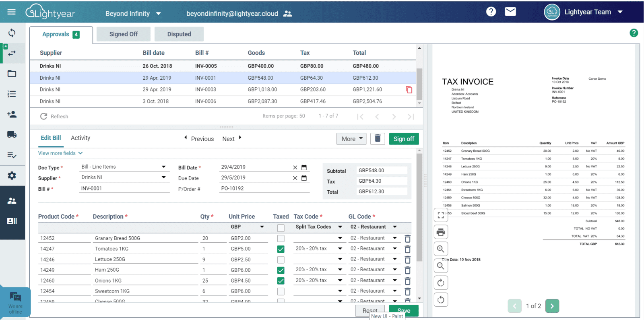Screen dimensions: 644x320
Task: Open the help question mark in header
Action: [491, 12]
